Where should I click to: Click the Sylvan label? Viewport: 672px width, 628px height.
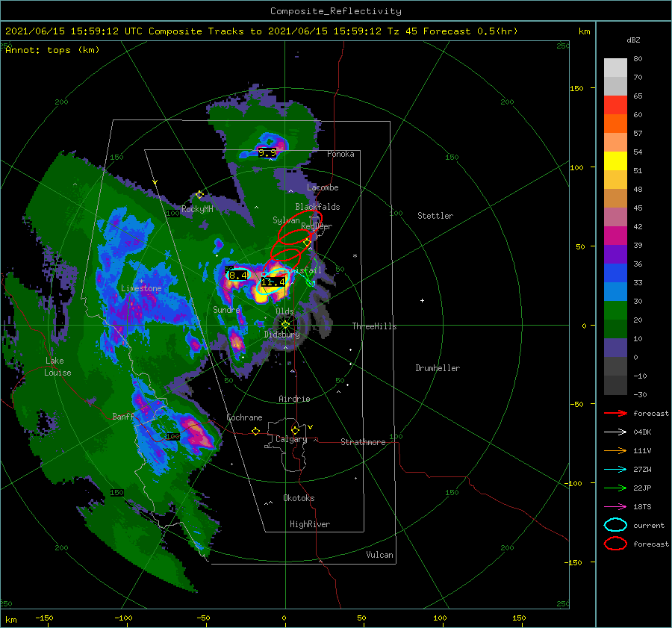286,220
